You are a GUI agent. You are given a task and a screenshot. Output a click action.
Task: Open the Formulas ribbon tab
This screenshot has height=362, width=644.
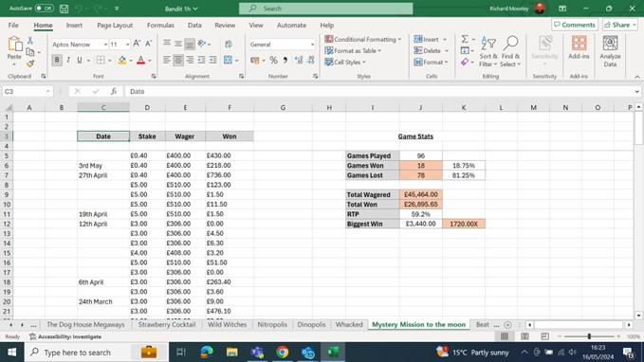tap(160, 25)
